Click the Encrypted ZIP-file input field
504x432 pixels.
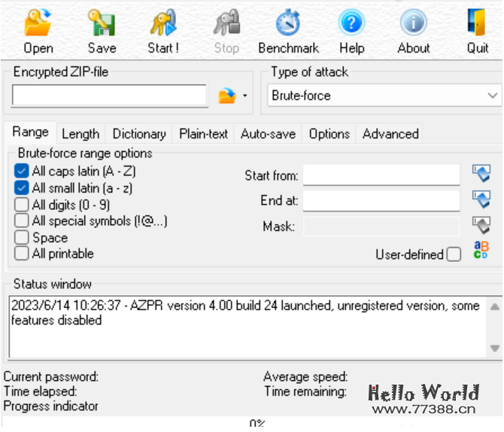pos(109,96)
